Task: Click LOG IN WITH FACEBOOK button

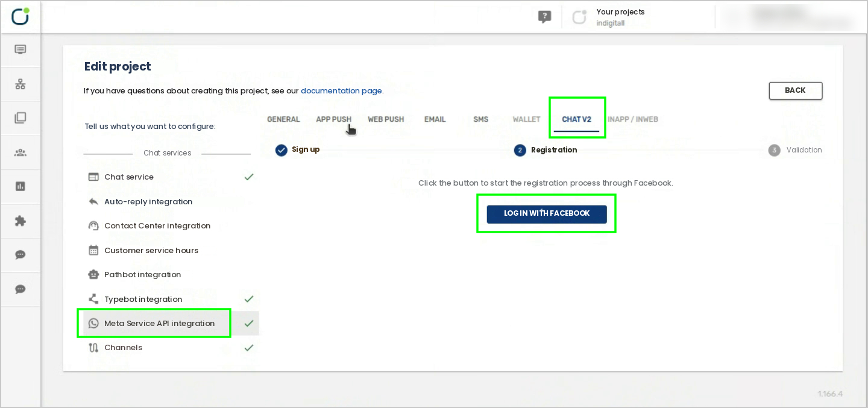Action: [x=547, y=214]
